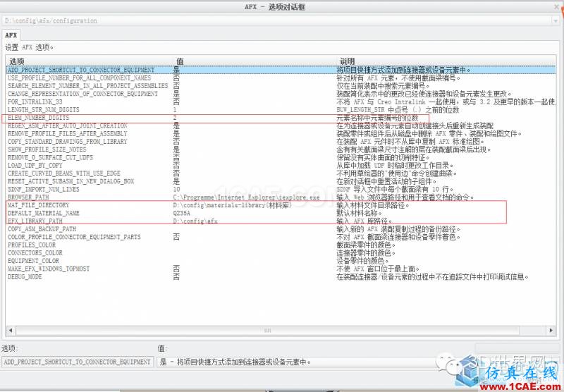Viewport: 564px width, 392px height.
Task: Select BROWSER_PATH option
Action: [x=28, y=197]
